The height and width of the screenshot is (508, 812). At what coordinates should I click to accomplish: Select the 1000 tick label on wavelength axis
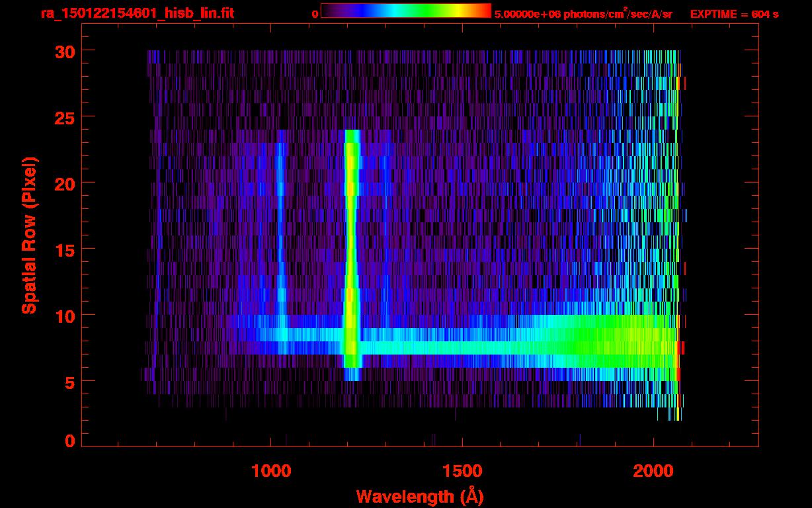(x=270, y=470)
